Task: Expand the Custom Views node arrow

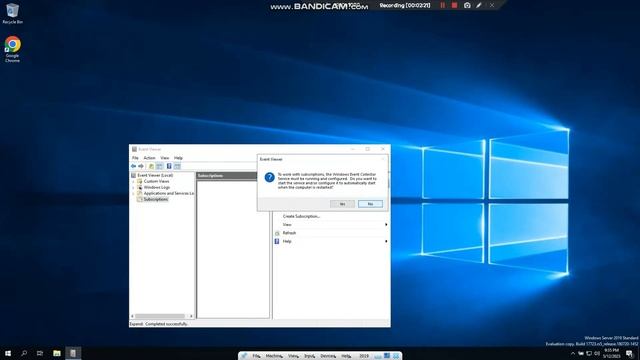Action: (133, 181)
